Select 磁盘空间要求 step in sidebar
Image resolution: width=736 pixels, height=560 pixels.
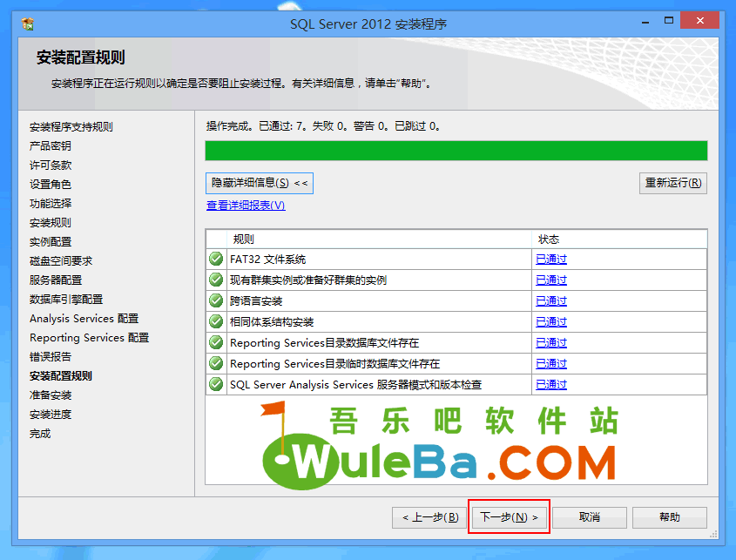click(x=61, y=261)
